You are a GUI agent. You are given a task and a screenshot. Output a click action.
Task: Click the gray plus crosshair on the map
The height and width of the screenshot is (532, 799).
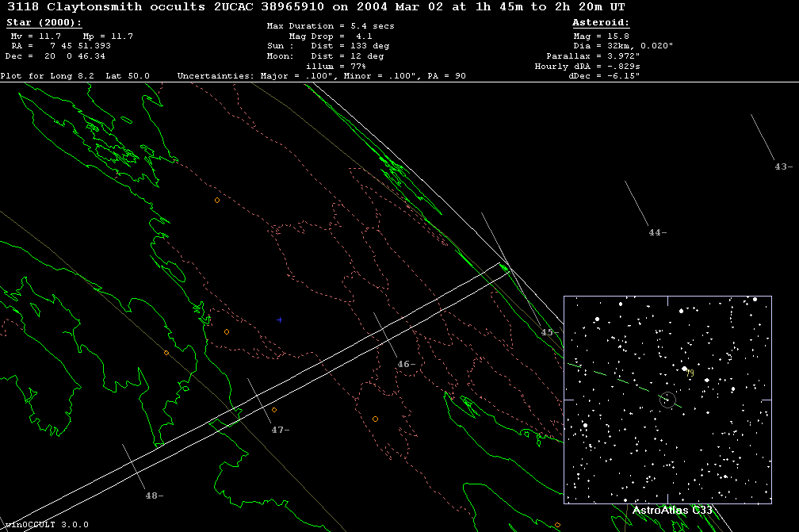coord(280,320)
